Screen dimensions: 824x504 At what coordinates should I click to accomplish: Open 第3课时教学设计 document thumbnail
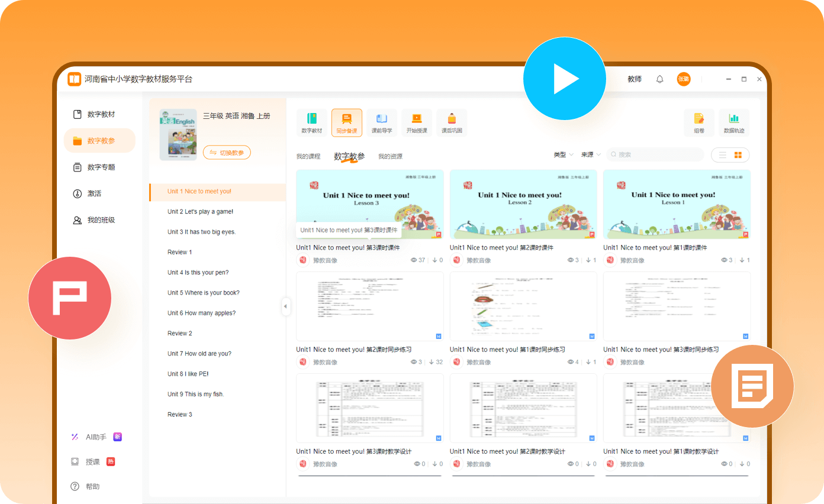pyautogui.click(x=370, y=408)
